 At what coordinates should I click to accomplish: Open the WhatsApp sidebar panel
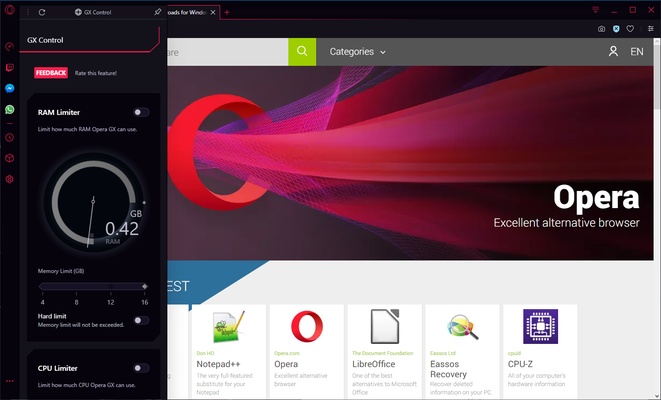(x=10, y=110)
